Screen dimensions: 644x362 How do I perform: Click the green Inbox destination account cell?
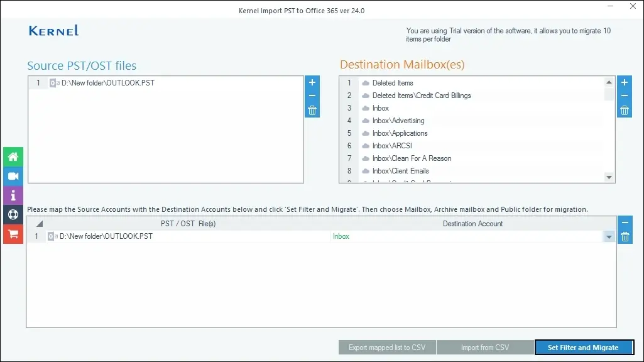coord(466,236)
